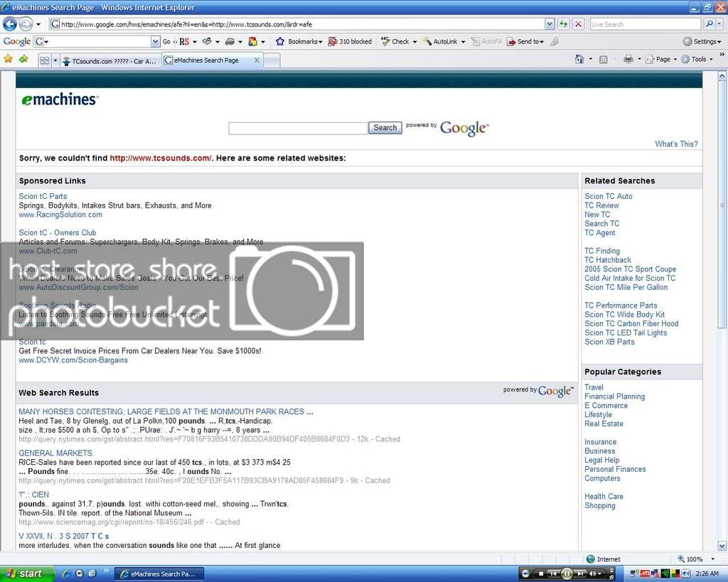Viewport: 728px width, 582px height.
Task: Open the GENERAL MARKETS result link
Action: pos(55,453)
